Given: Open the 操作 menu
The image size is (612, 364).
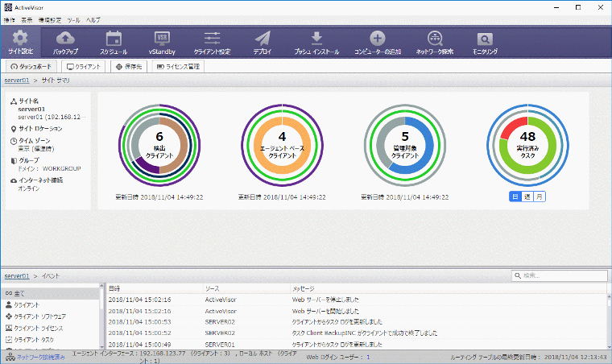Looking at the screenshot, I should pyautogui.click(x=9, y=20).
